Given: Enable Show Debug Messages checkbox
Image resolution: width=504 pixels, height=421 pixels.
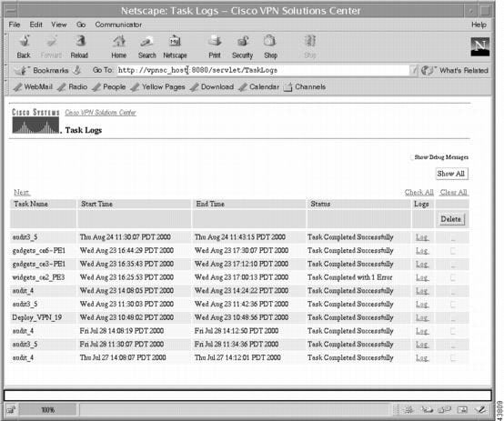Looking at the screenshot, I should pyautogui.click(x=412, y=157).
